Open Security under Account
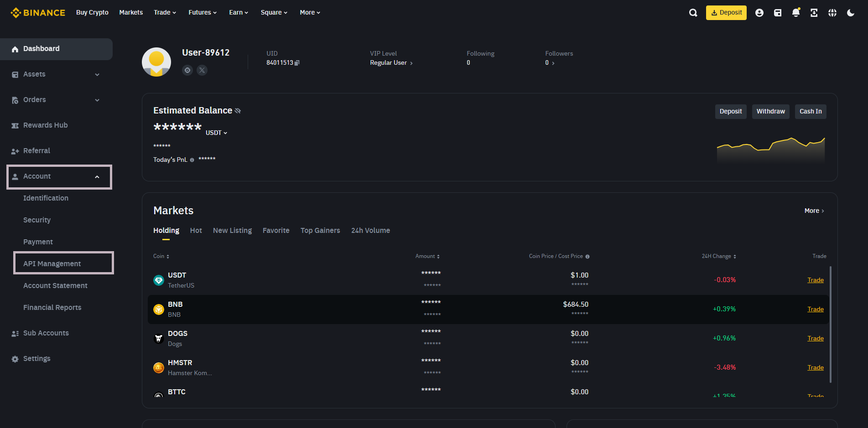This screenshot has width=868, height=428. pos(37,220)
